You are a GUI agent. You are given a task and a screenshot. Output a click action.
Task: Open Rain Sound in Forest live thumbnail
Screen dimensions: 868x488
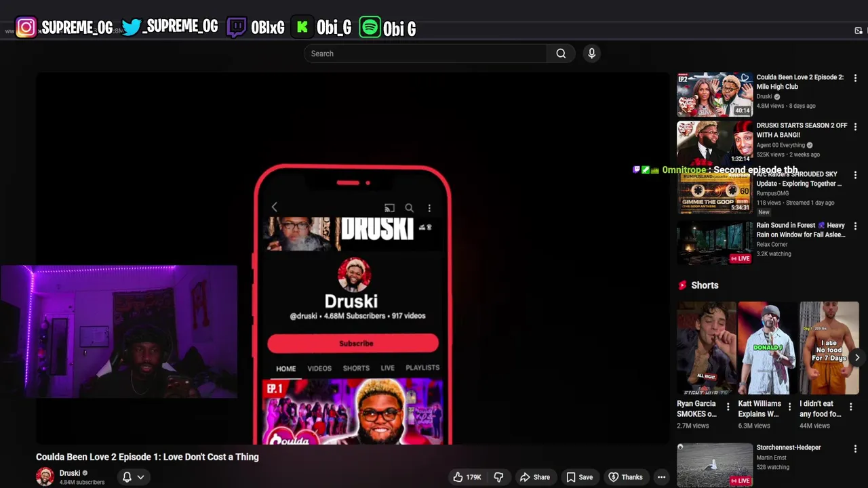[715, 242]
